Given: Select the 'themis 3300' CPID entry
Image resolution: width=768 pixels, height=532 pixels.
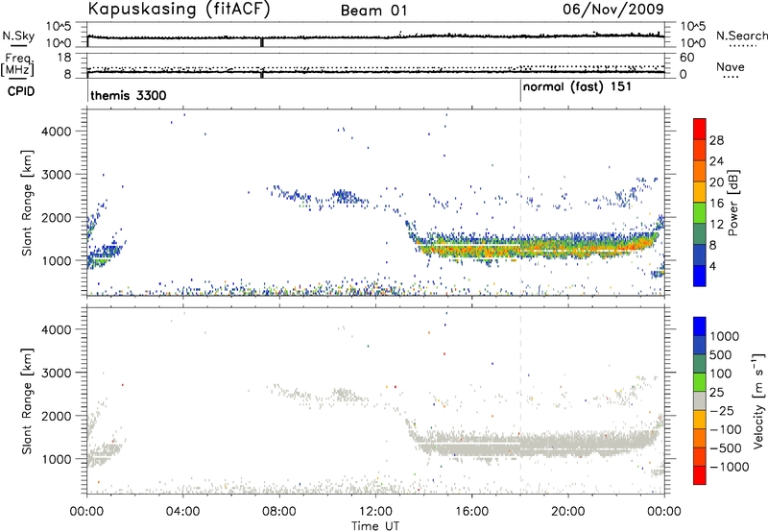Looking at the screenshot, I should (x=129, y=95).
